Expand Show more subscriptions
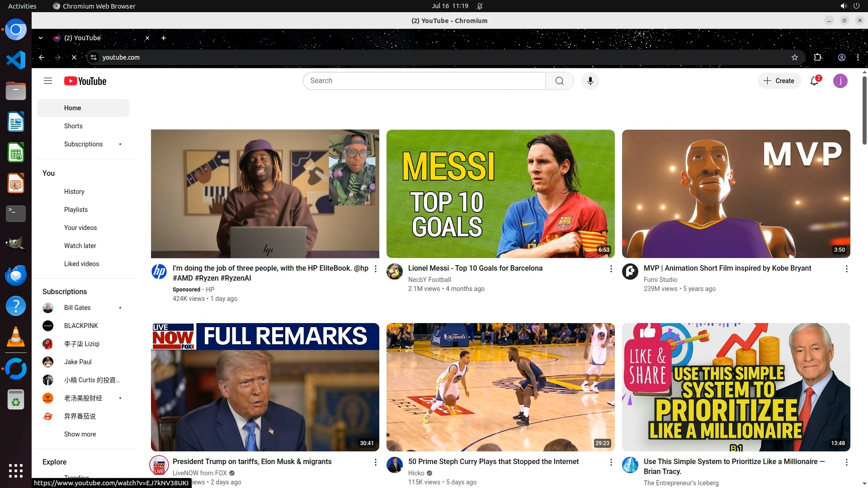Image resolution: width=868 pixels, height=488 pixels. click(x=80, y=434)
